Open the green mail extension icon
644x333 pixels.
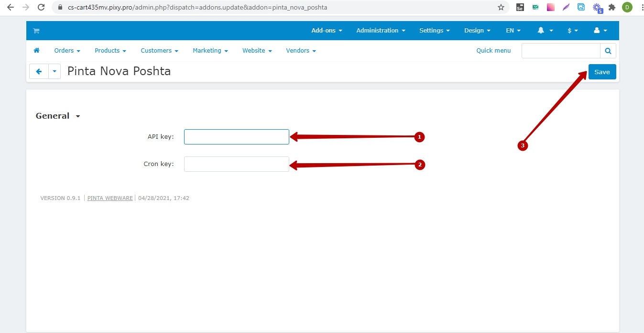pyautogui.click(x=535, y=7)
